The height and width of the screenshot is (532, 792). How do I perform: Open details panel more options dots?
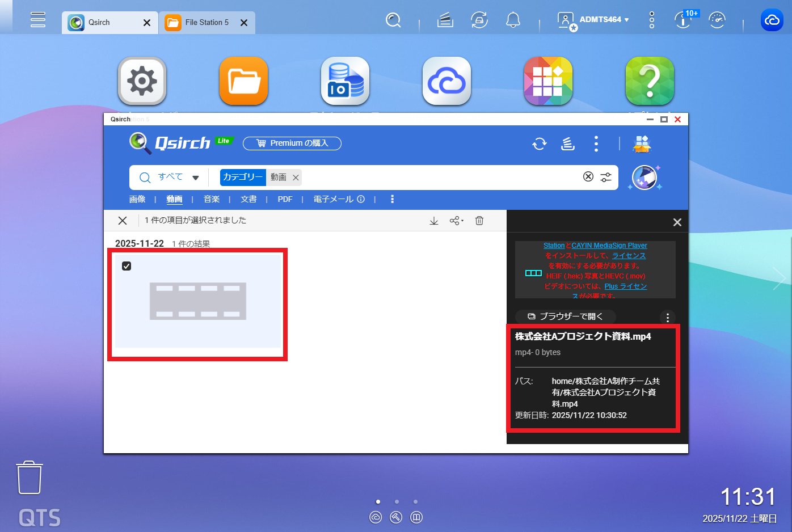click(x=668, y=317)
